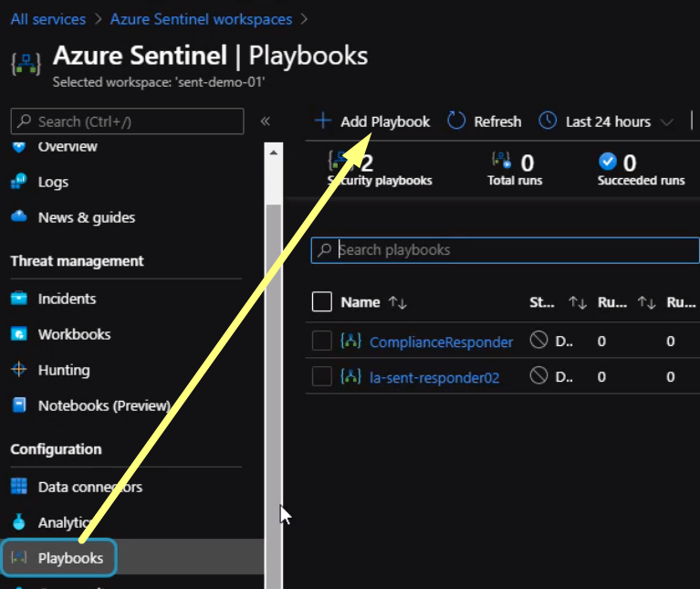Focus the Search playbooks field

(505, 250)
